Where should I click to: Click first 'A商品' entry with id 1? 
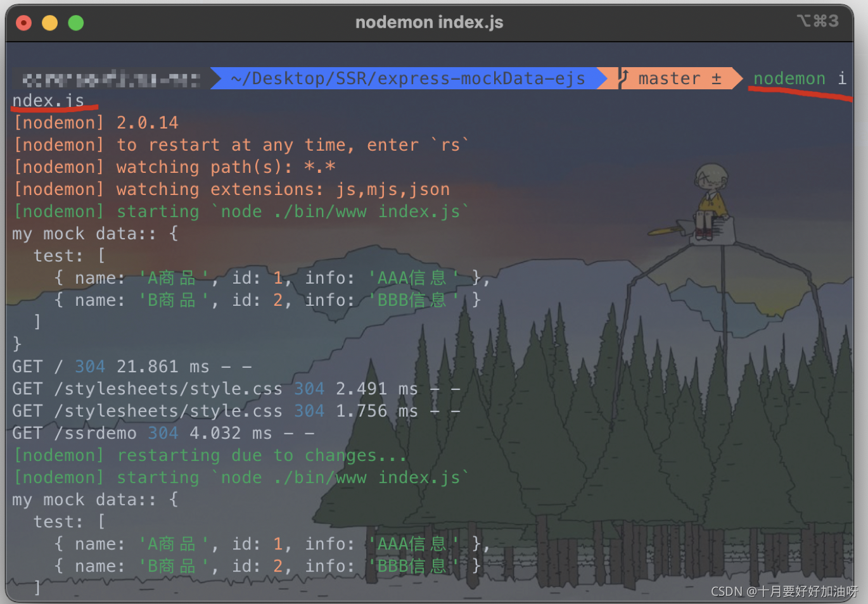point(272,278)
